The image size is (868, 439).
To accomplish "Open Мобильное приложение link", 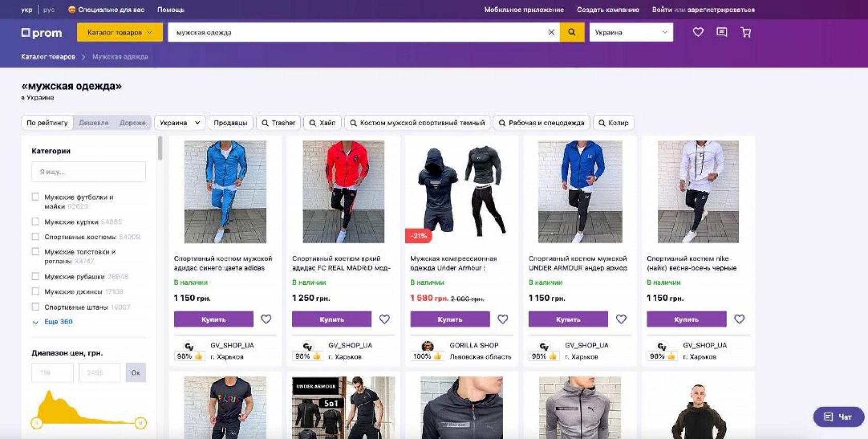I will point(524,9).
